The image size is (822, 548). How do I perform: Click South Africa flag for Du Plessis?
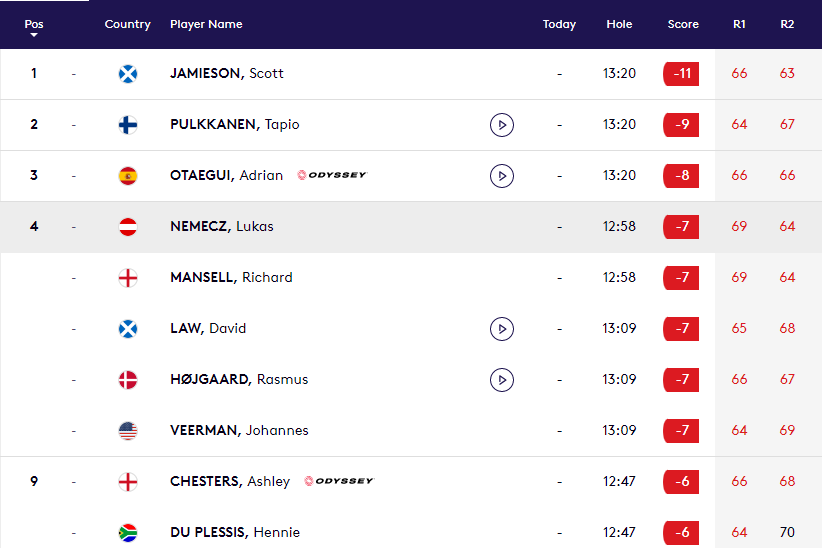(128, 533)
